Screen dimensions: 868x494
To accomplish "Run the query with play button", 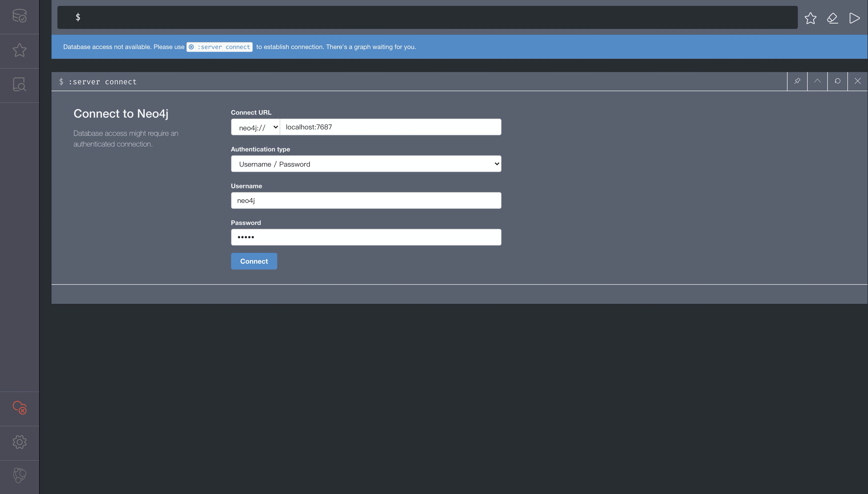I will coord(855,18).
